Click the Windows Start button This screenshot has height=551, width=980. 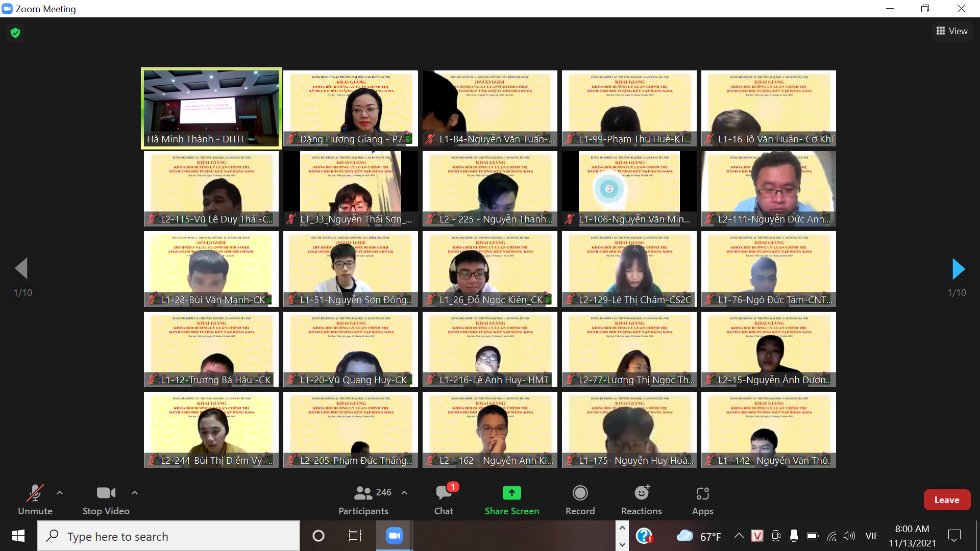(18, 536)
